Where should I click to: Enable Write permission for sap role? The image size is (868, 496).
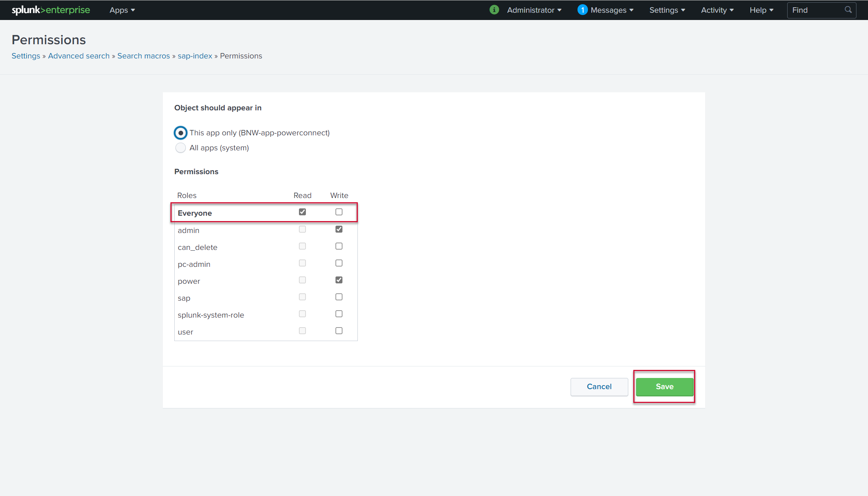(x=339, y=297)
